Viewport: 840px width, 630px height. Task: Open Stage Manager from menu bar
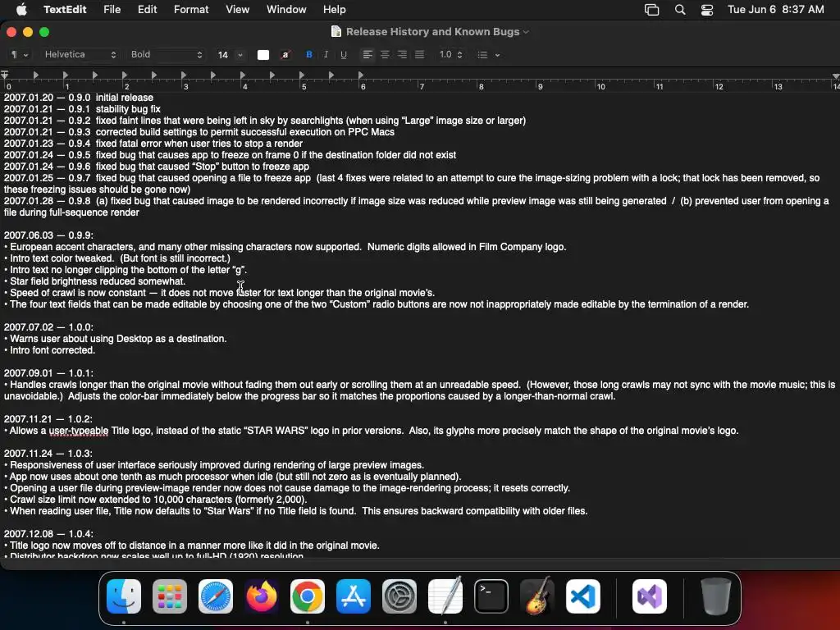pyautogui.click(x=651, y=10)
